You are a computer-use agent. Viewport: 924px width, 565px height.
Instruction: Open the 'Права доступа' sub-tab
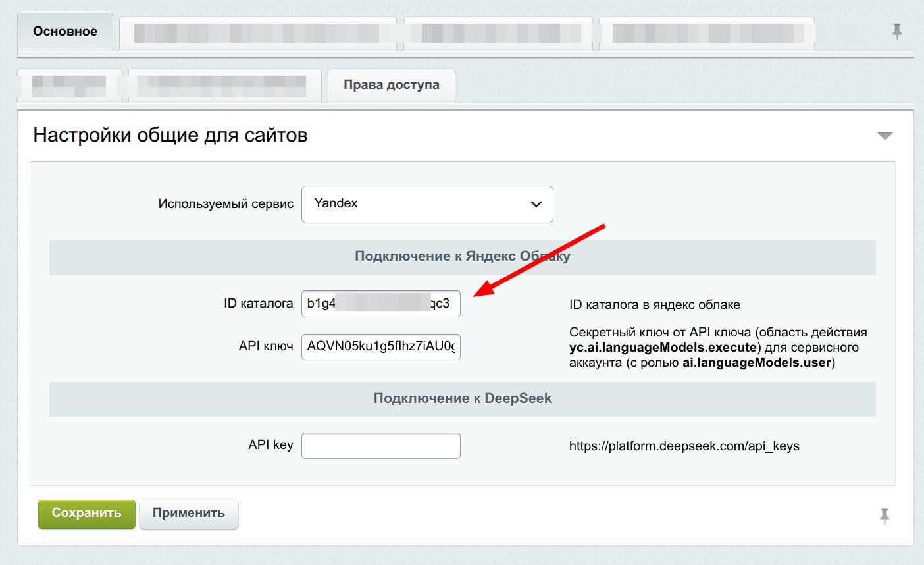pyautogui.click(x=391, y=86)
